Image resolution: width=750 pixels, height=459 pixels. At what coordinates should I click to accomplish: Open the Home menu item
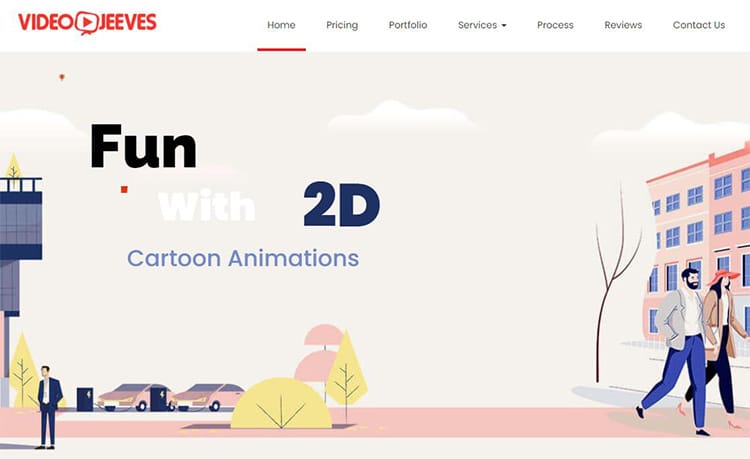coord(281,25)
